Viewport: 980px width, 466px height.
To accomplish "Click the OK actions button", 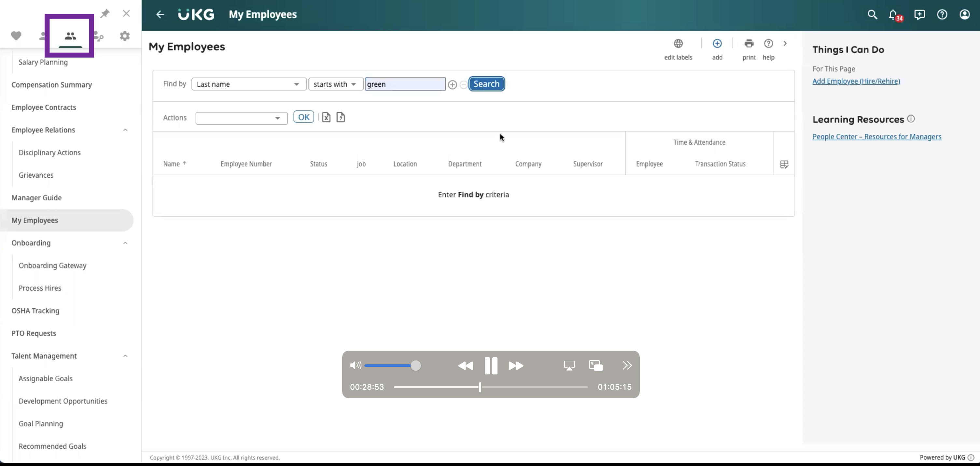I will (x=303, y=117).
